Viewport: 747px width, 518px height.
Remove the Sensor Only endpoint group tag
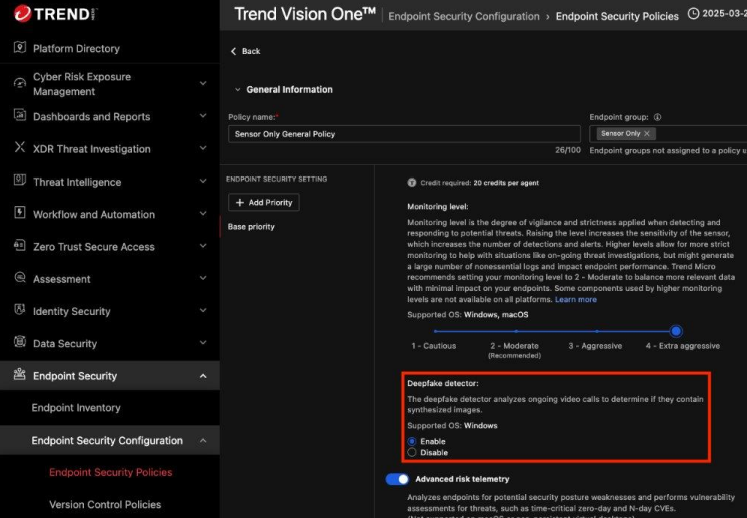[x=647, y=133]
